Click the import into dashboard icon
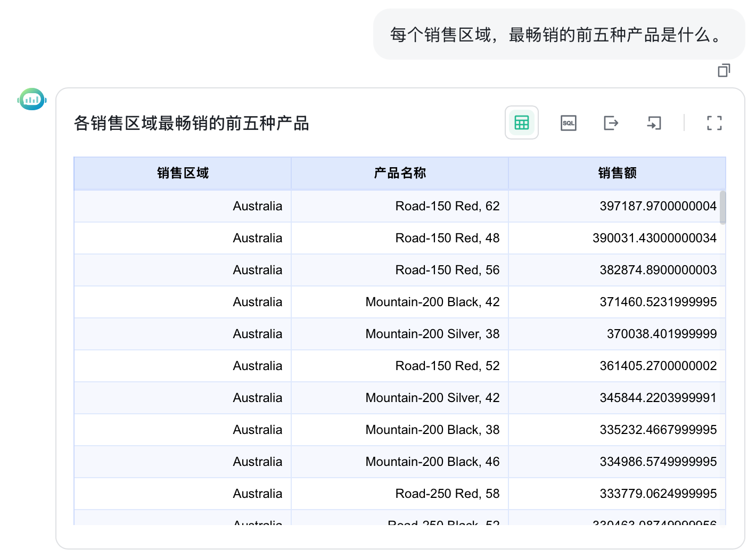The width and height of the screenshot is (756, 557). pyautogui.click(x=653, y=123)
